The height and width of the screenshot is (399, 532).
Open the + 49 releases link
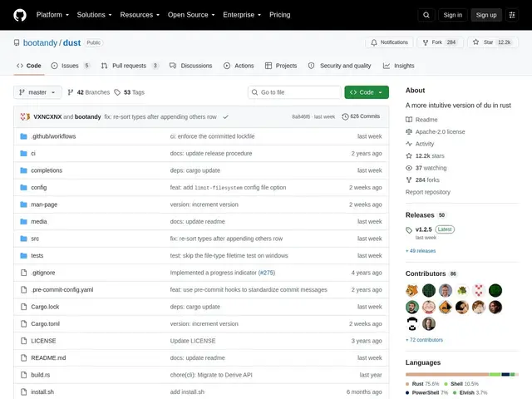(x=421, y=251)
